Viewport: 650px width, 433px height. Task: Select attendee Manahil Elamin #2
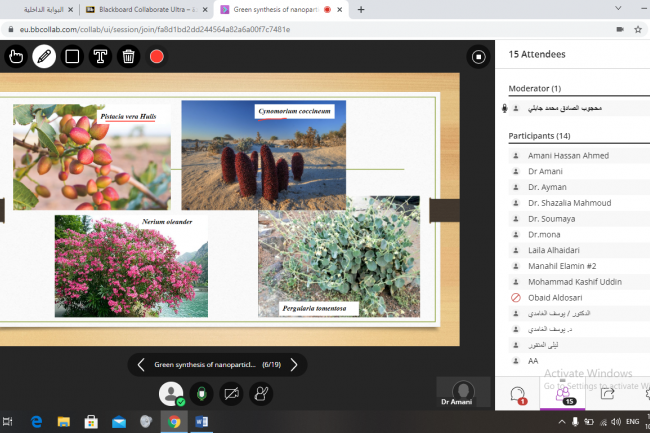pos(580,266)
